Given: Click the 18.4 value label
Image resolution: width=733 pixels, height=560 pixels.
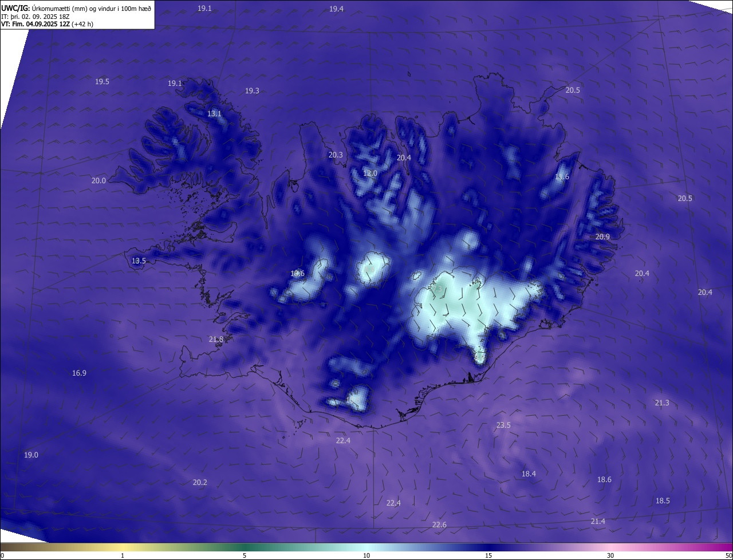Looking at the screenshot, I should pyautogui.click(x=529, y=474).
